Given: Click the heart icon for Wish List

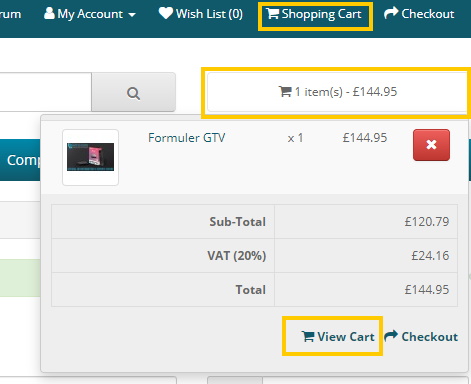Looking at the screenshot, I should [166, 13].
